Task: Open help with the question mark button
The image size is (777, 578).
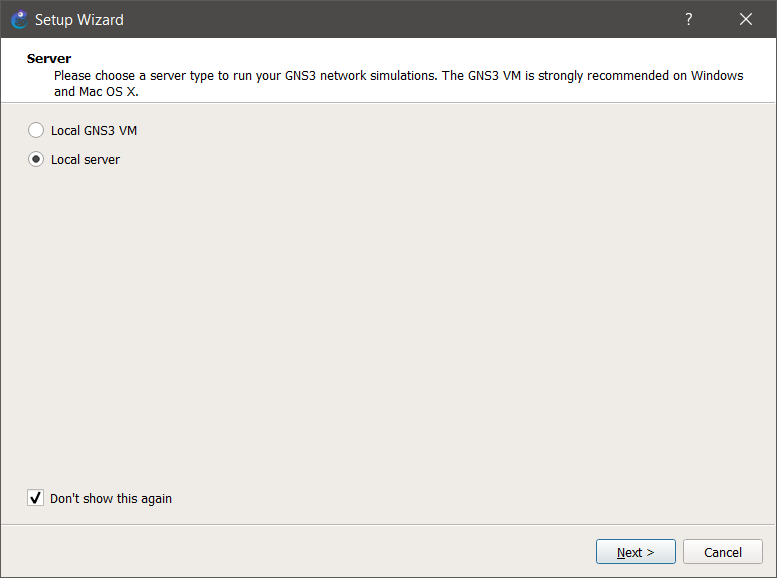Action: click(x=688, y=19)
